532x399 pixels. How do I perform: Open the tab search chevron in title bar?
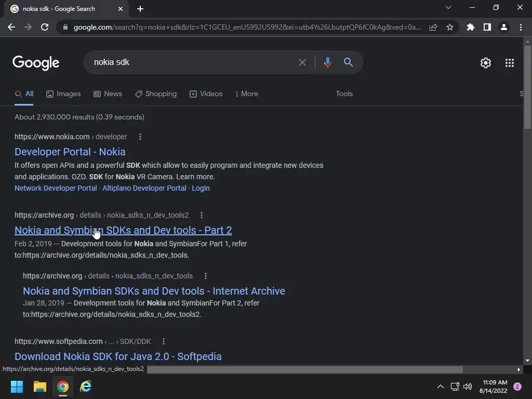pos(448,7)
